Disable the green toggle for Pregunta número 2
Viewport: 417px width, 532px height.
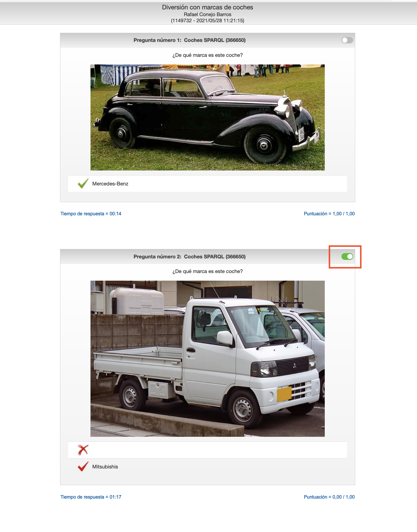pyautogui.click(x=347, y=257)
